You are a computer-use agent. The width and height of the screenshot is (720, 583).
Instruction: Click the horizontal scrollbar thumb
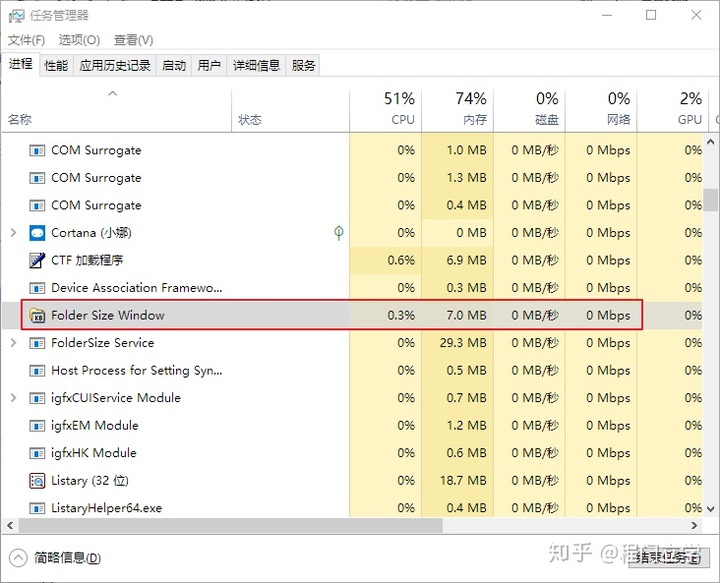(x=231, y=526)
